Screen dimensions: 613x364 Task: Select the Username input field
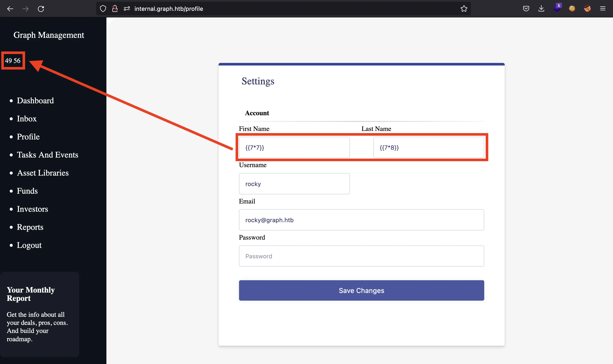point(294,183)
